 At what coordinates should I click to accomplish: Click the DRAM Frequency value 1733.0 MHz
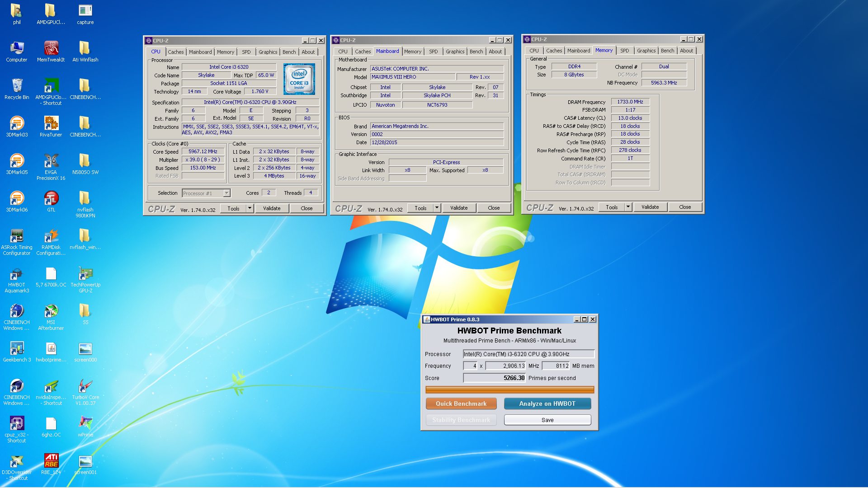(x=630, y=102)
